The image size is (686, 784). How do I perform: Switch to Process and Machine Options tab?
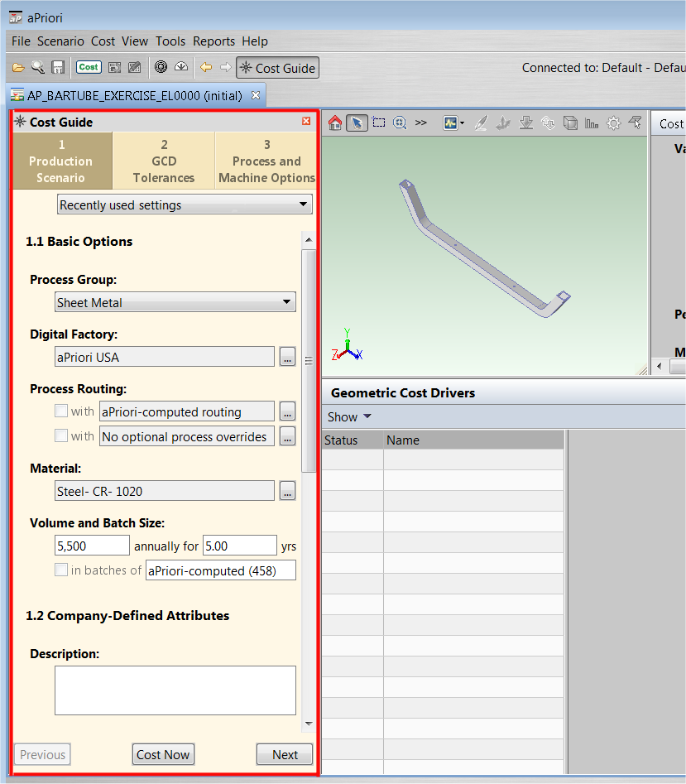point(266,161)
